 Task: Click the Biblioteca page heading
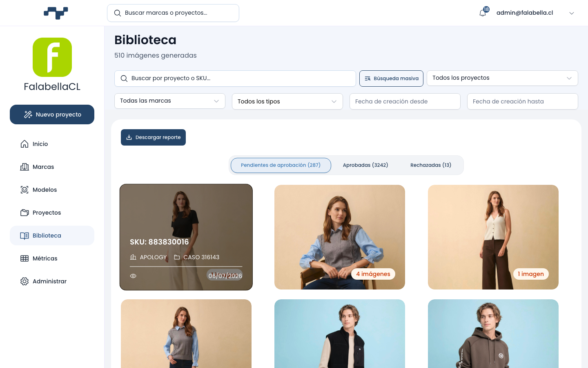pyautogui.click(x=145, y=40)
